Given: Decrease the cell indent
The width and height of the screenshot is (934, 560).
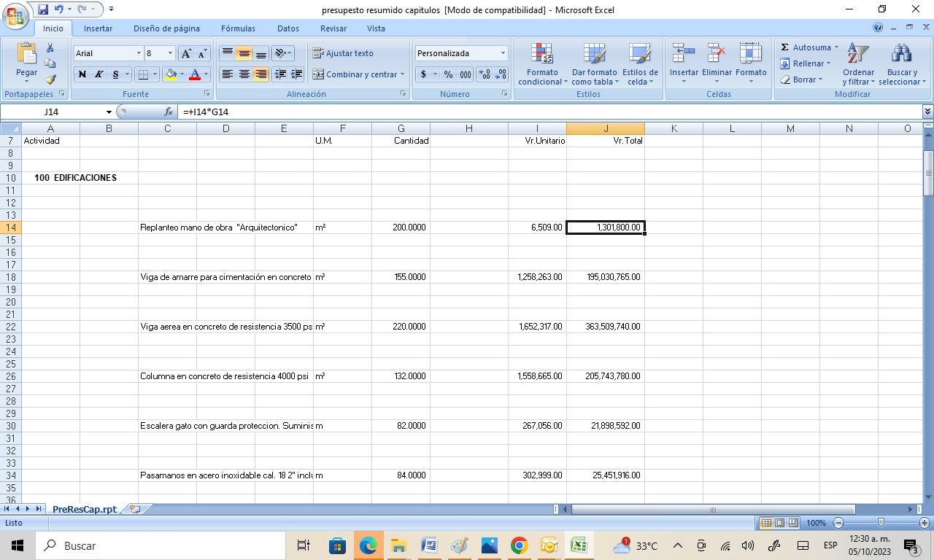Looking at the screenshot, I should [x=280, y=74].
